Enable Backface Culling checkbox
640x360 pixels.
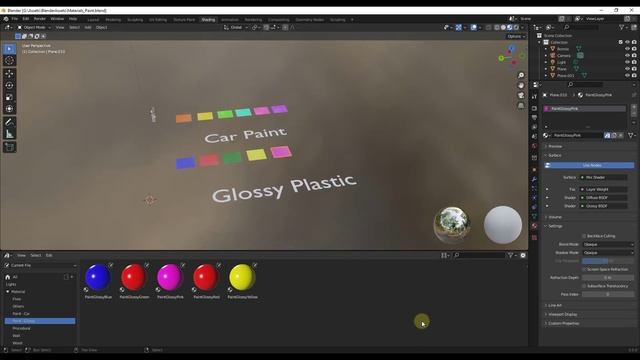[x=584, y=236]
